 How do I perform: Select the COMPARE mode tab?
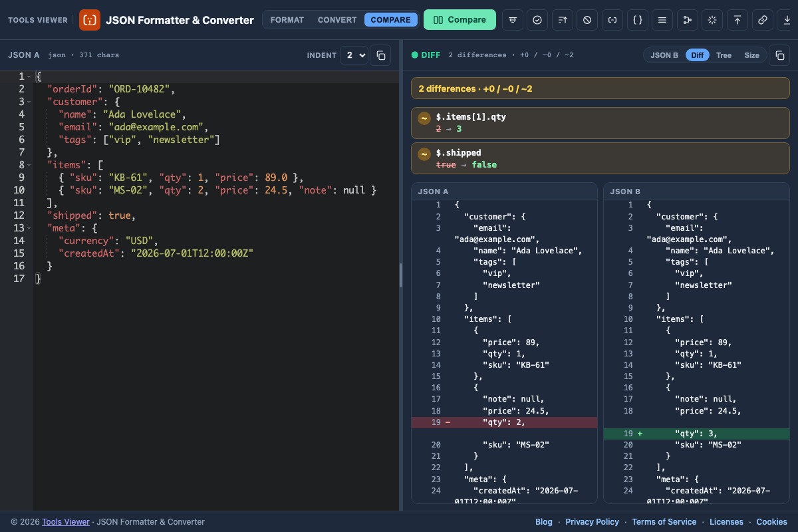[391, 20]
